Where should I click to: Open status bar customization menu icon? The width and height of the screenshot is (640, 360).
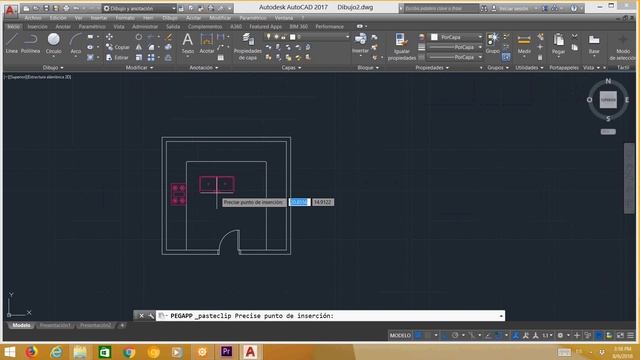click(x=631, y=335)
